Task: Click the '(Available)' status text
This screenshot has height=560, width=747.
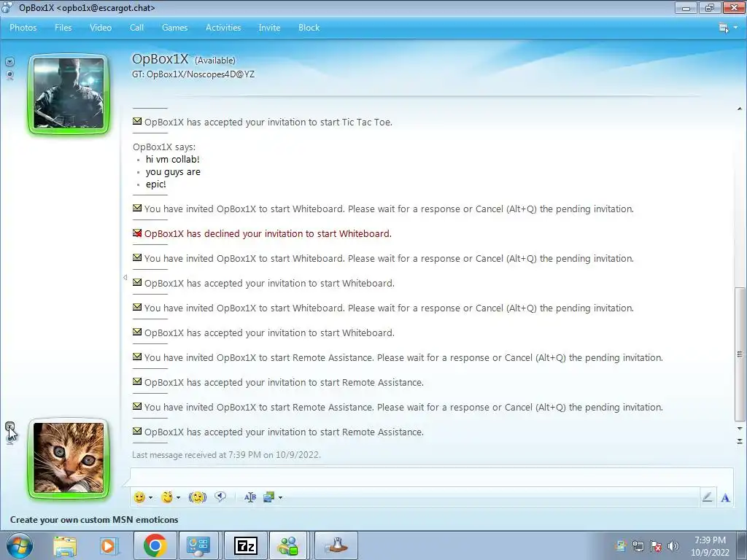Action: coord(215,60)
